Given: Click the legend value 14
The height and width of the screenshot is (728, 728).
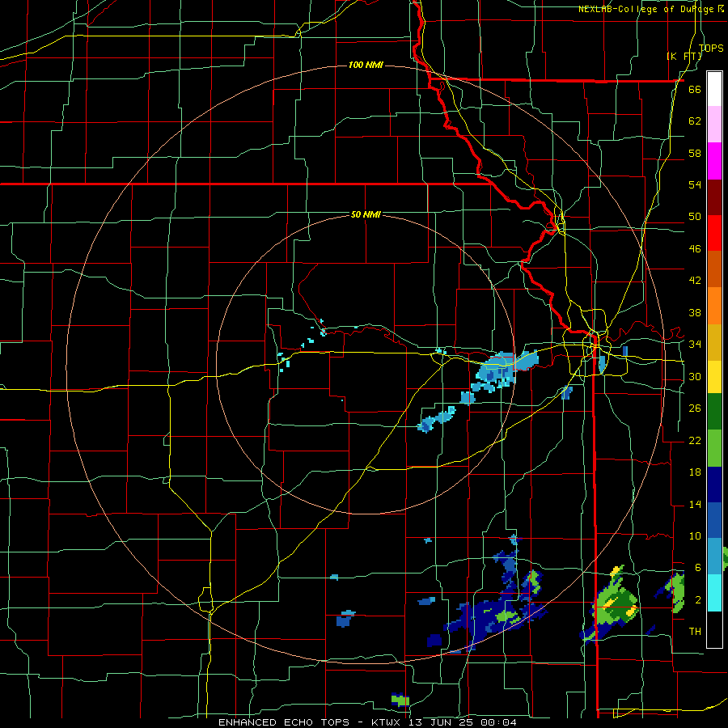Looking at the screenshot, I should tap(695, 504).
